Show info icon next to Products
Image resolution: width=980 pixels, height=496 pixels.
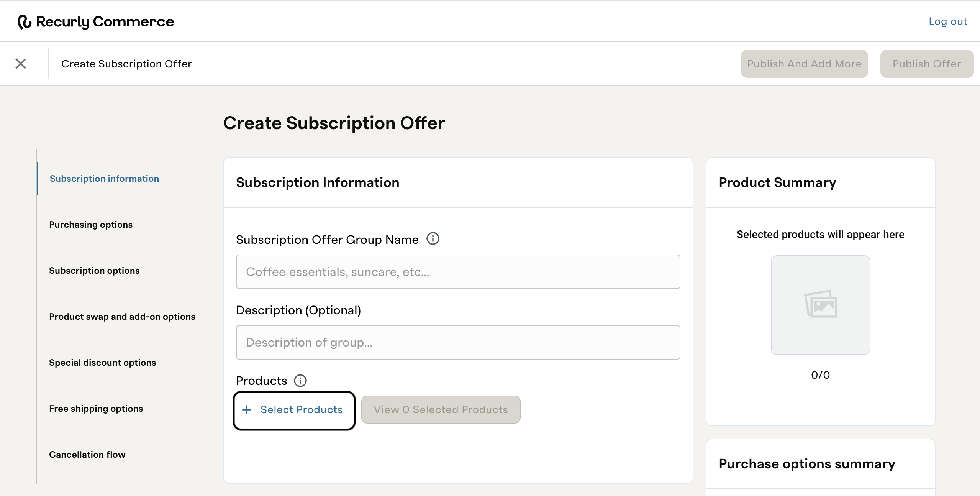300,381
